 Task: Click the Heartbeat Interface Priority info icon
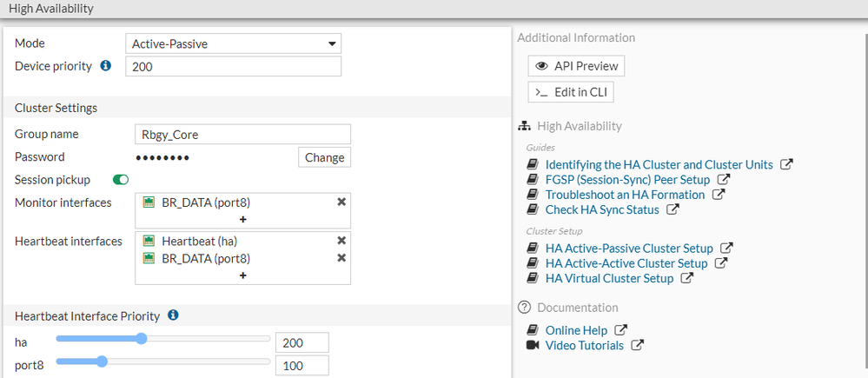(x=173, y=315)
